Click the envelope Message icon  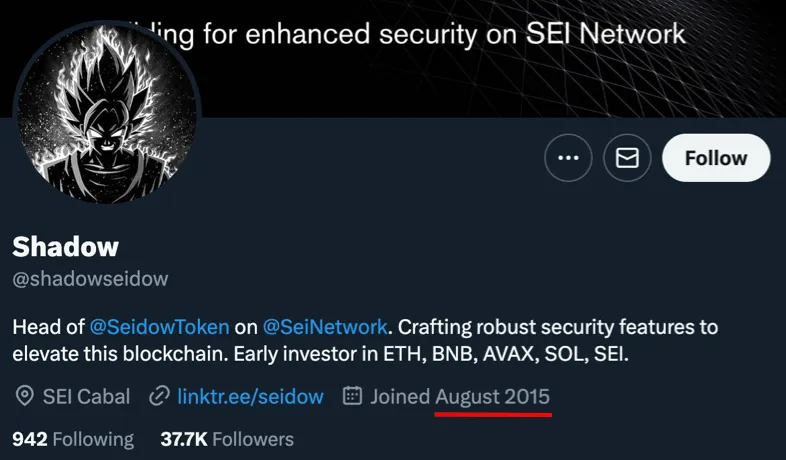coord(627,158)
